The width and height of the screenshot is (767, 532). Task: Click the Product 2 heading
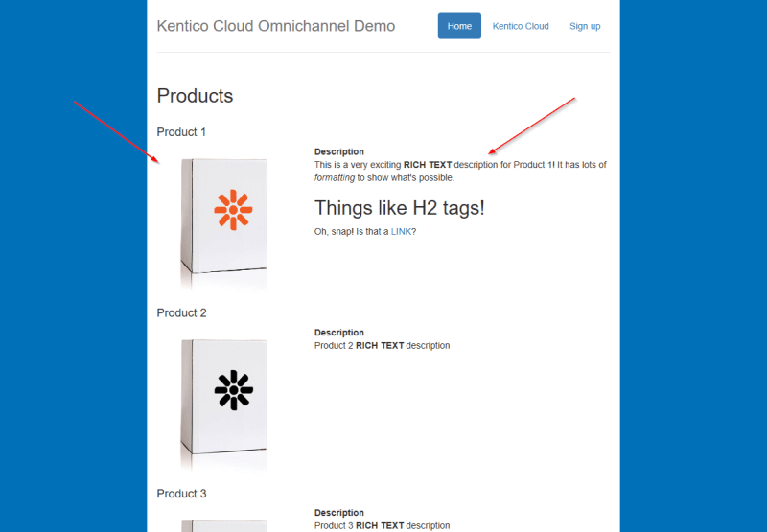(181, 312)
